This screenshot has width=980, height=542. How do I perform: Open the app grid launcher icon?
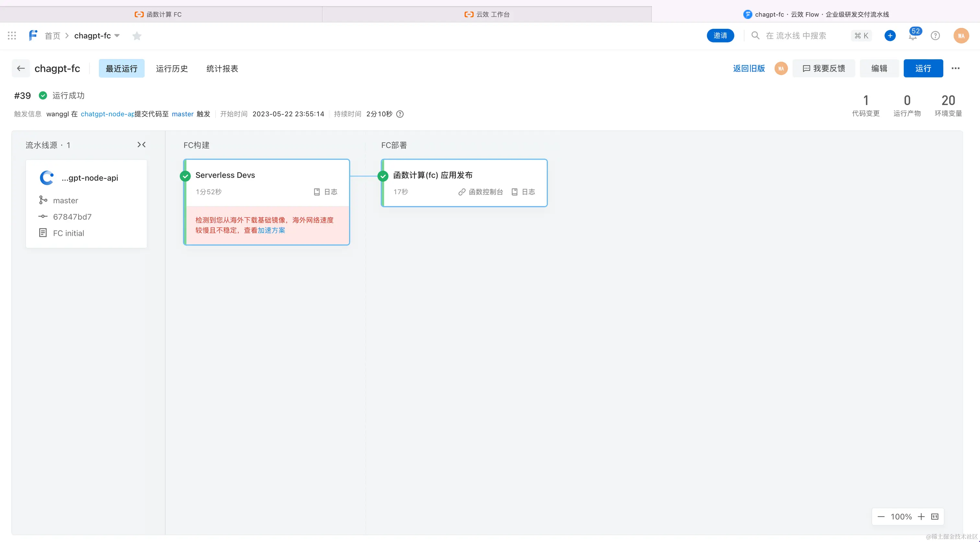12,36
